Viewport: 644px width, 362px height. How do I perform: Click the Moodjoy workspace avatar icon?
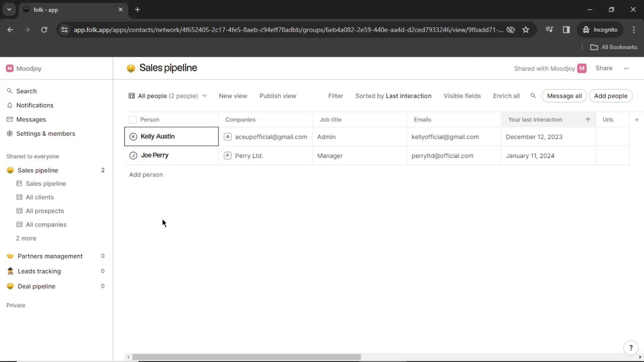[x=10, y=68]
